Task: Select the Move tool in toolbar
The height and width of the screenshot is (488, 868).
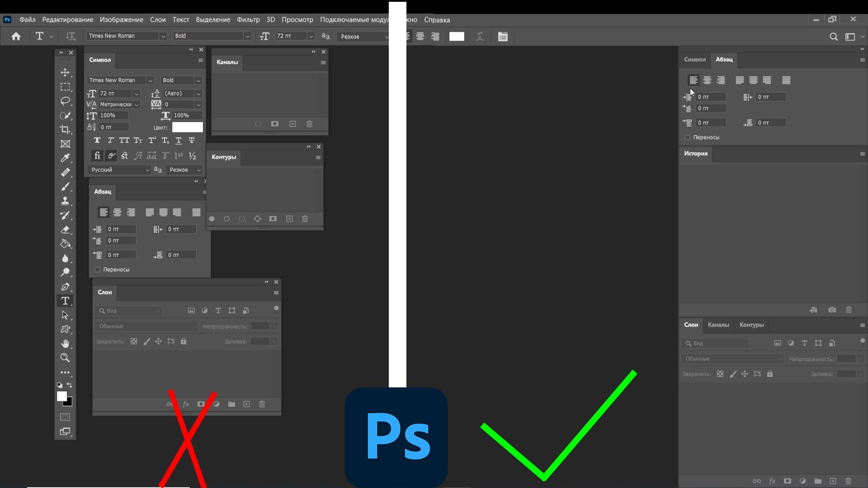Action: click(x=65, y=72)
